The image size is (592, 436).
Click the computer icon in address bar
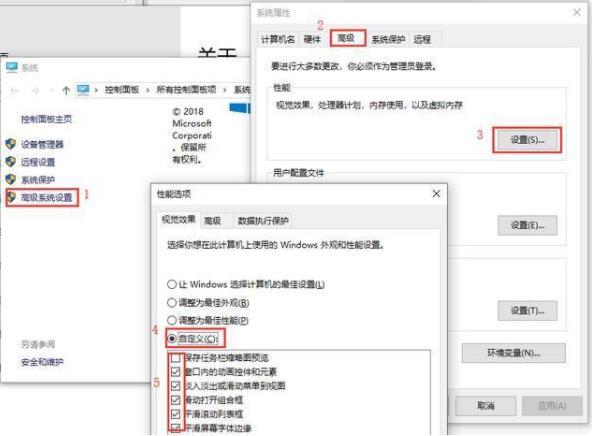83,90
